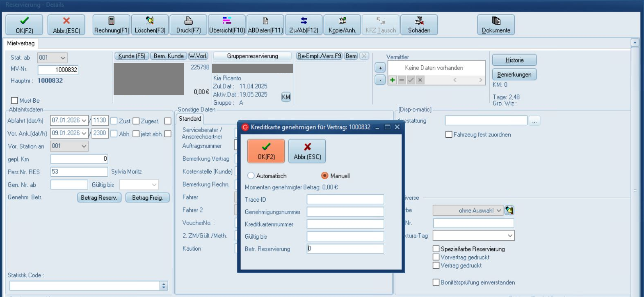Select the Standard tab
Viewport: 644px width, 297px height.
[190, 119]
